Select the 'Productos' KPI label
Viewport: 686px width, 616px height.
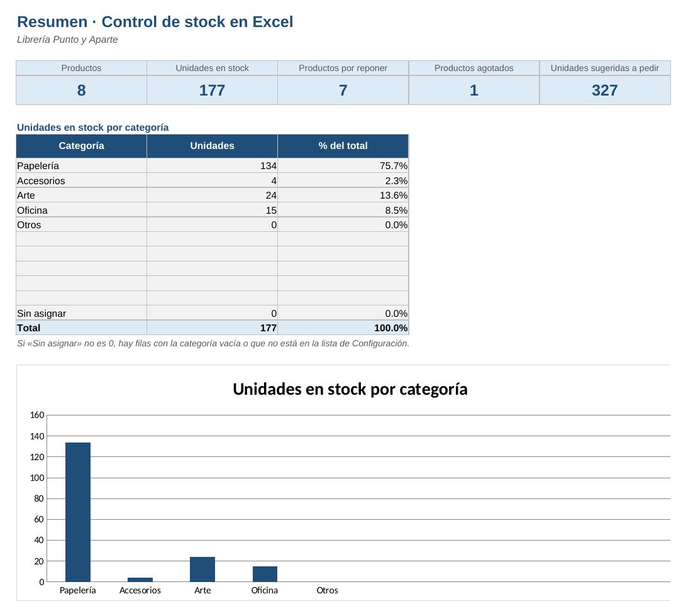[x=81, y=69]
